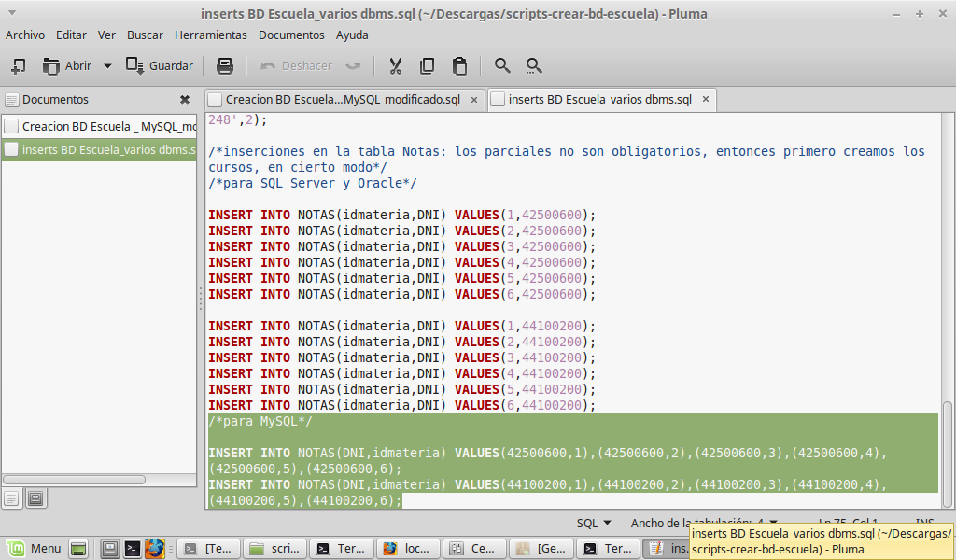This screenshot has height=560, width=956.
Task: Close the inserts BD Escuela_varios dbms.sql tab
Action: tap(706, 99)
